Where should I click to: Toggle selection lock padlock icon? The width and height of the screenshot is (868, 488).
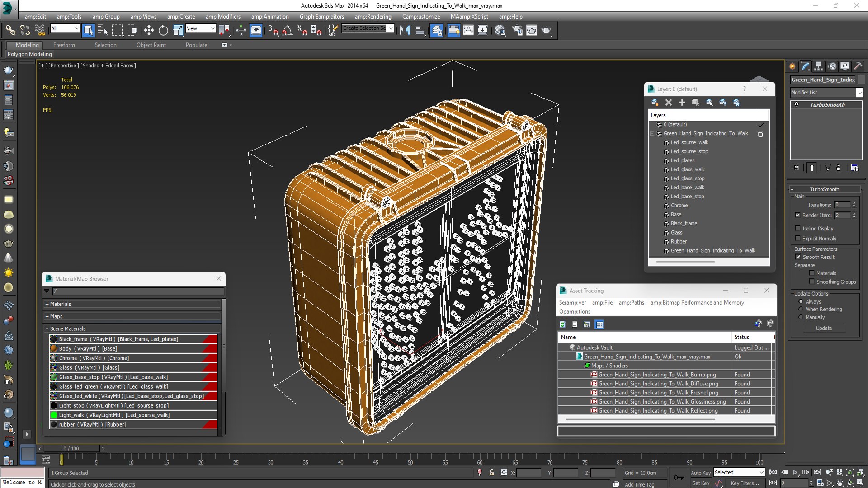[x=491, y=473]
